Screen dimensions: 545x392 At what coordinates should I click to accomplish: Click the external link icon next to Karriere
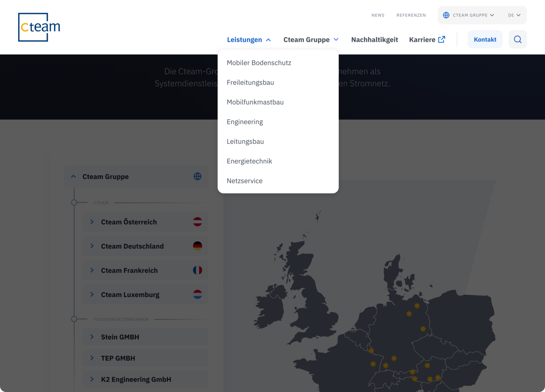click(441, 39)
